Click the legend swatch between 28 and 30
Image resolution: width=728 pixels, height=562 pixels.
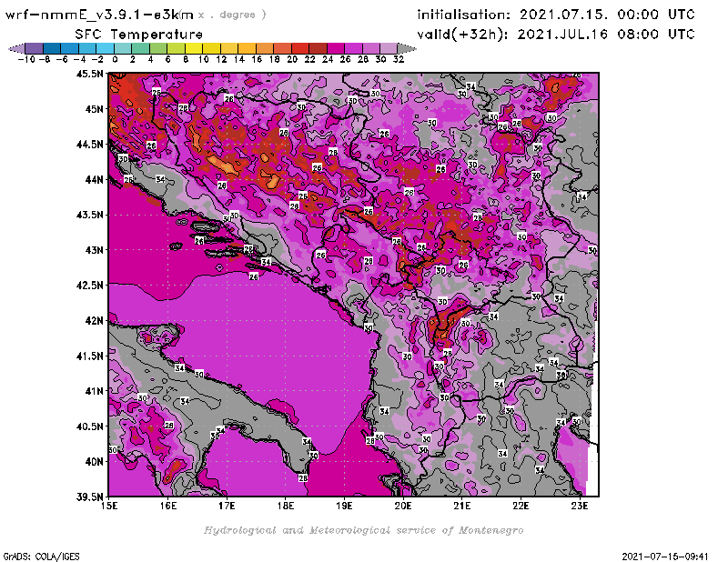[370, 48]
